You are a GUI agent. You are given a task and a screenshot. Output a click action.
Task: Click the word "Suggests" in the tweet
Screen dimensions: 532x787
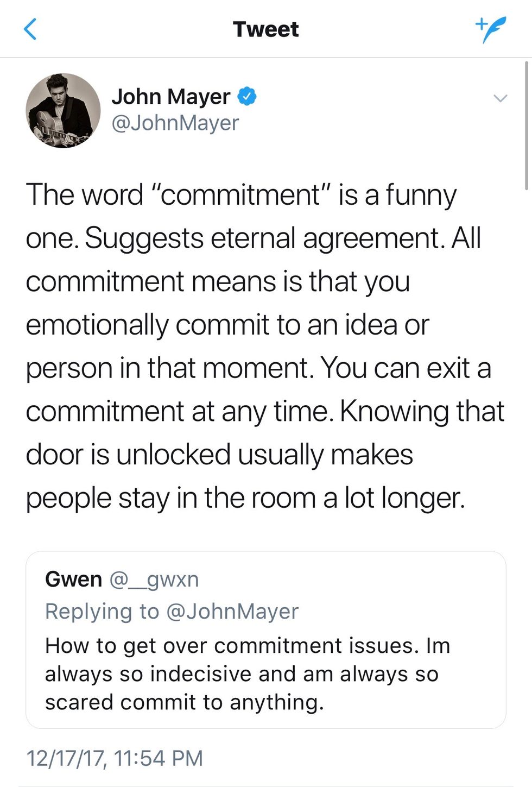point(144,238)
